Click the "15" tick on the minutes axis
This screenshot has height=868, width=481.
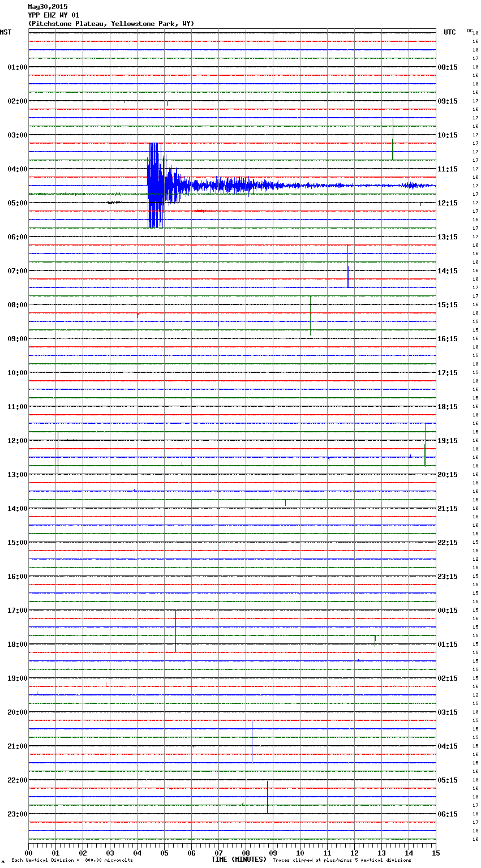point(435,853)
